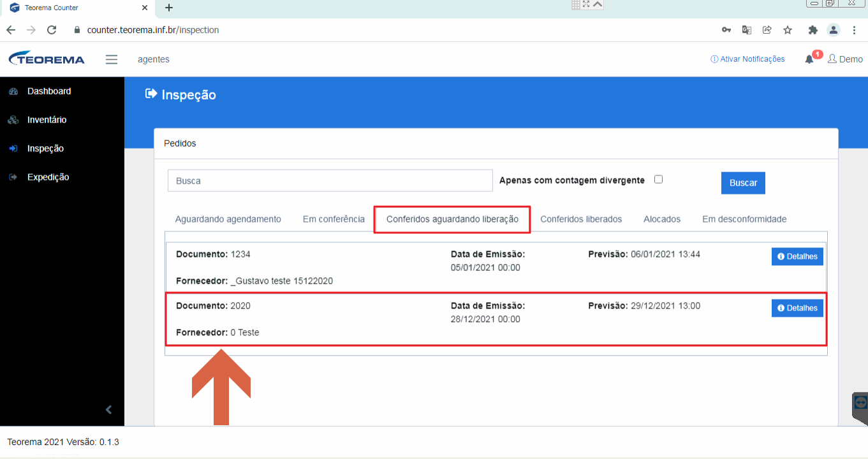868x459 pixels.
Task: Open the browser extensions puzzle icon
Action: pos(813,30)
